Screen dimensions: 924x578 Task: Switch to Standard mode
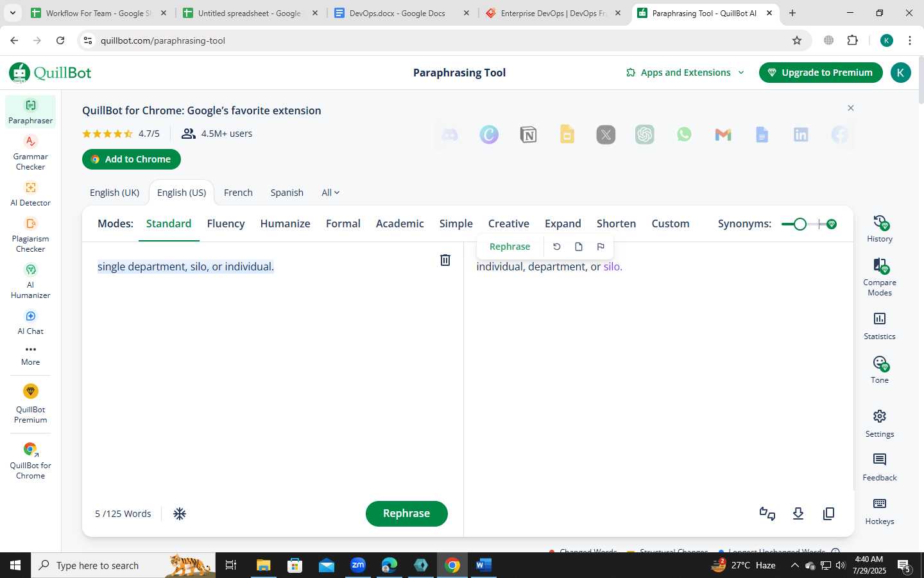pyautogui.click(x=169, y=223)
